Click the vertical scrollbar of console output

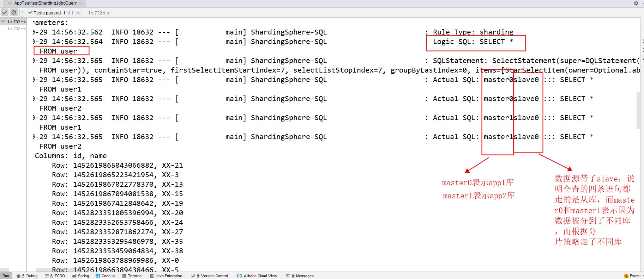coord(638,111)
